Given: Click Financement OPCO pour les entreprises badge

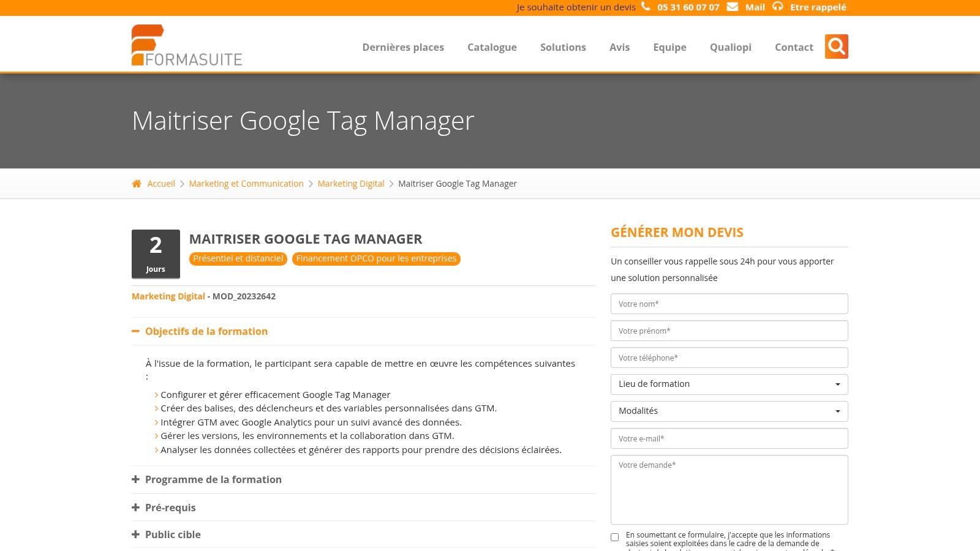Looking at the screenshot, I should 376,259.
